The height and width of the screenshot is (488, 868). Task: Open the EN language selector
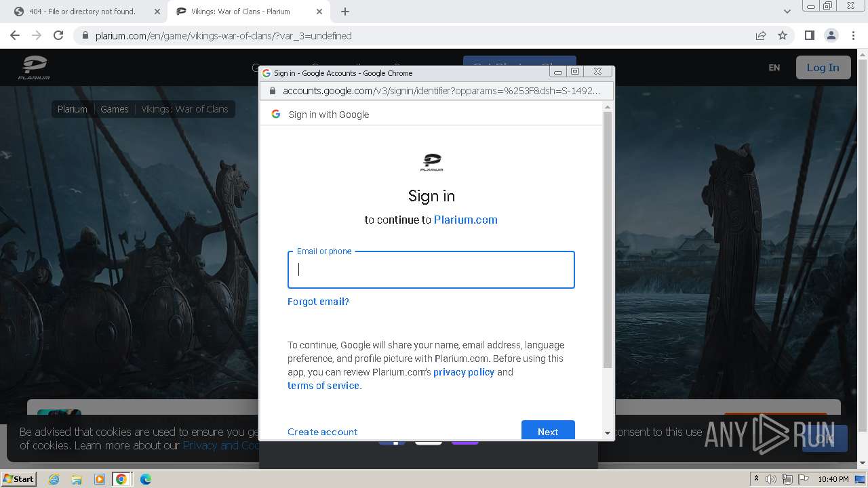point(774,68)
